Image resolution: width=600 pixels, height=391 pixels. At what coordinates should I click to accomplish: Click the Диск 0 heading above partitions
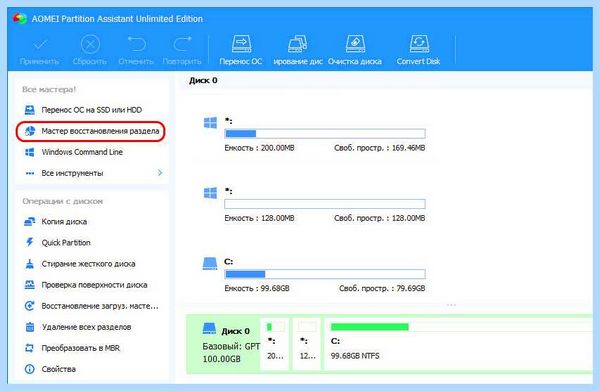click(203, 80)
